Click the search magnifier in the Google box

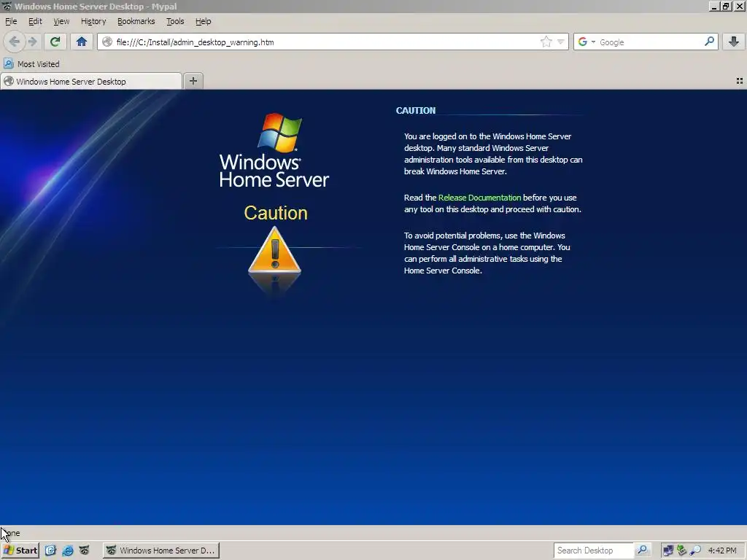point(709,42)
